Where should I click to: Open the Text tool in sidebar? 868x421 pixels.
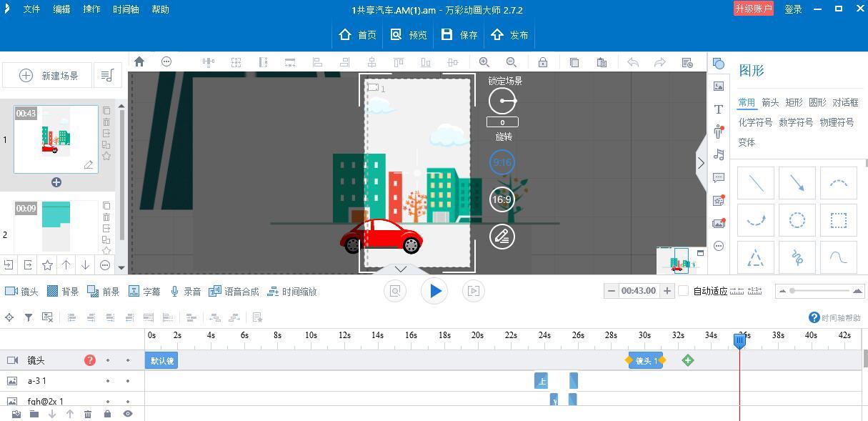[719, 109]
